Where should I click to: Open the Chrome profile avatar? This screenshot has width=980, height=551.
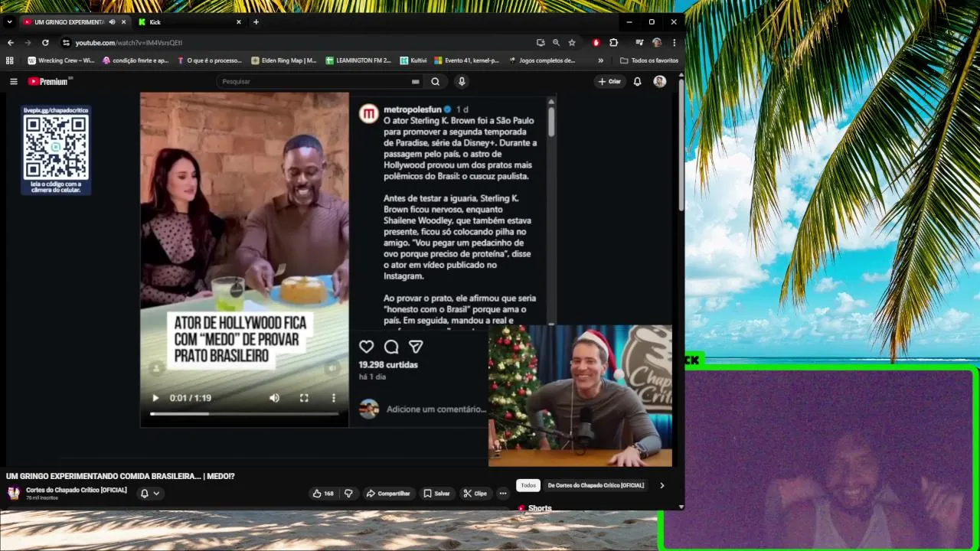657,43
